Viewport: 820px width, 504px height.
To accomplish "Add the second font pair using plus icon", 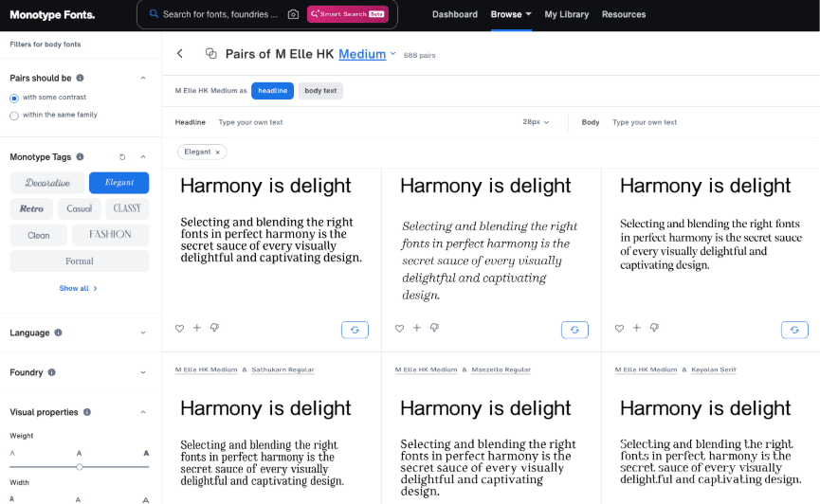I will pyautogui.click(x=417, y=328).
